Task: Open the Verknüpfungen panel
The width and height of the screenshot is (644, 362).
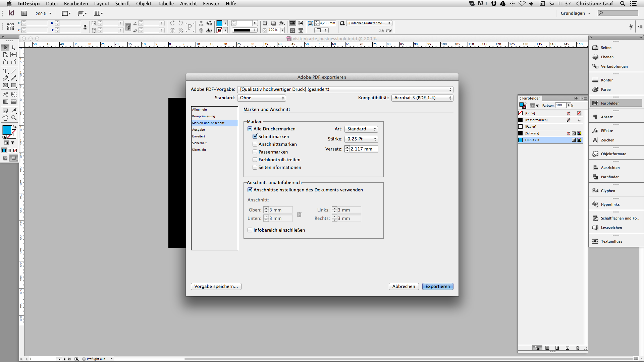Action: click(x=614, y=66)
